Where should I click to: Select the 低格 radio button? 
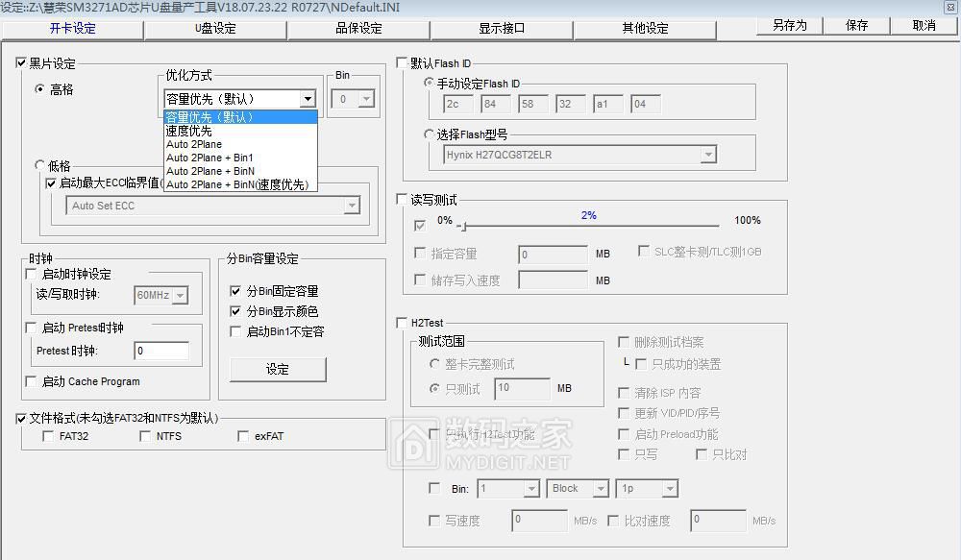coord(40,166)
